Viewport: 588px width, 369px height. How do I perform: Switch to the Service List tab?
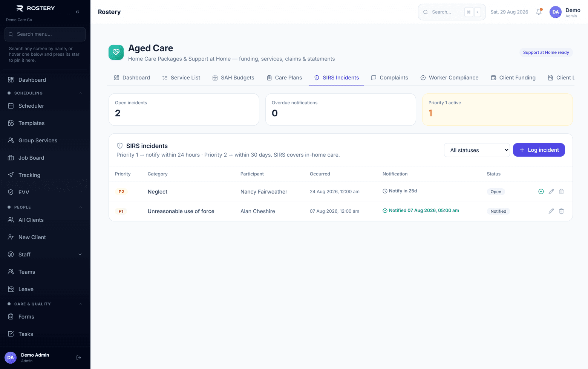tap(181, 78)
